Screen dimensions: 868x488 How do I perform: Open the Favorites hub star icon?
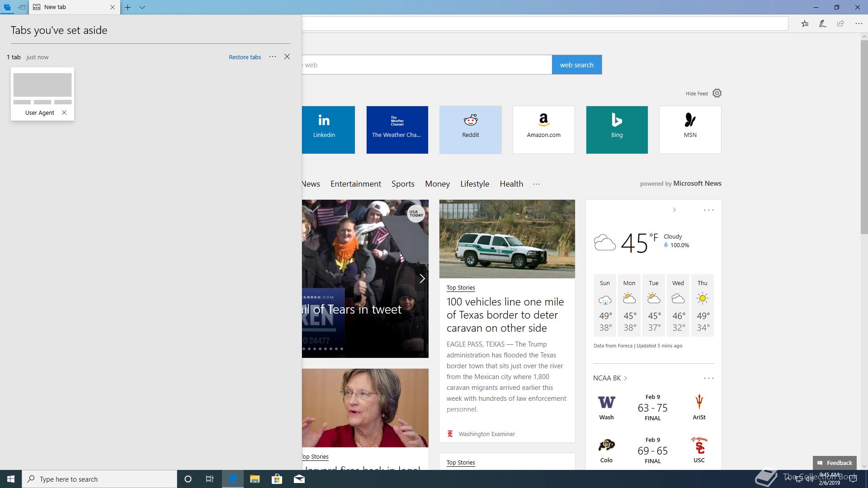[x=805, y=23]
